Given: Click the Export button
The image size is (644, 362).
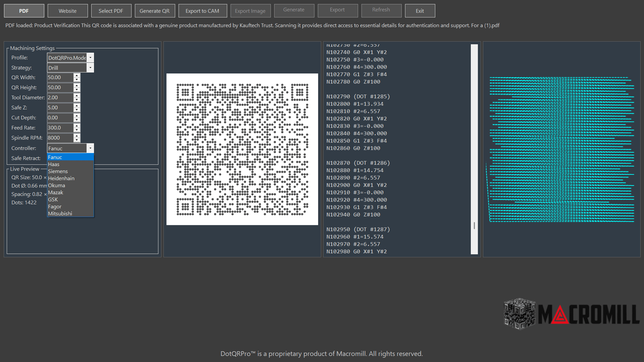Looking at the screenshot, I should [337, 10].
